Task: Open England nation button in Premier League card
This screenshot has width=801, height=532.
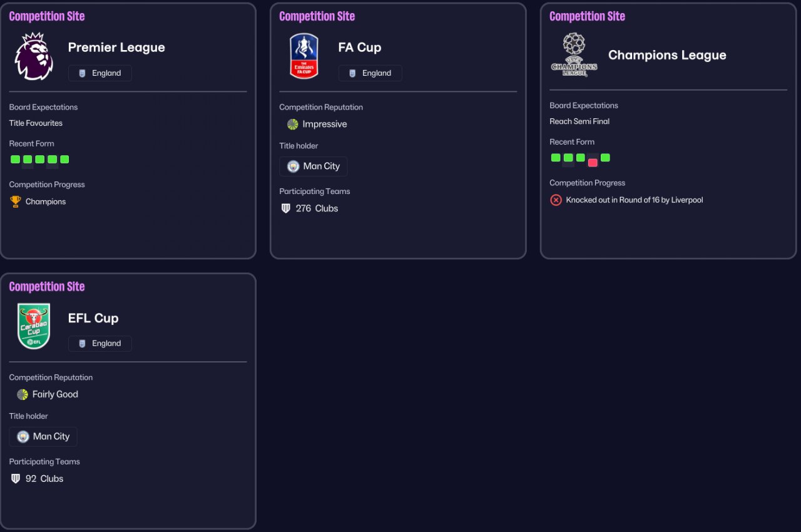Action: 100,73
